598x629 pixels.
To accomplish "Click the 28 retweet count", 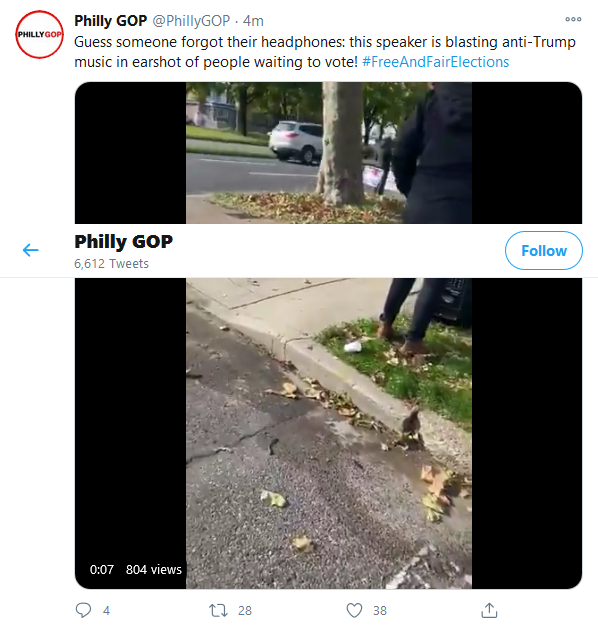I will (245, 611).
